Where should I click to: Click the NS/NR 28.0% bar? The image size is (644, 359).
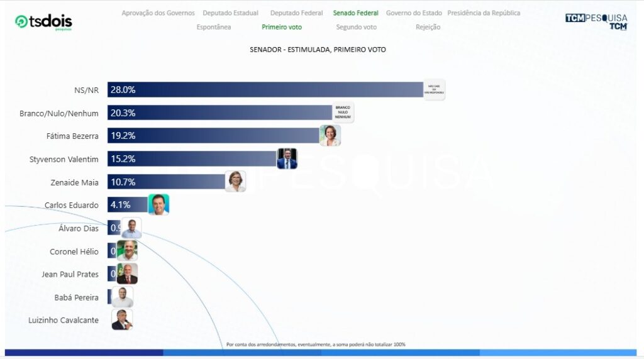pos(264,90)
